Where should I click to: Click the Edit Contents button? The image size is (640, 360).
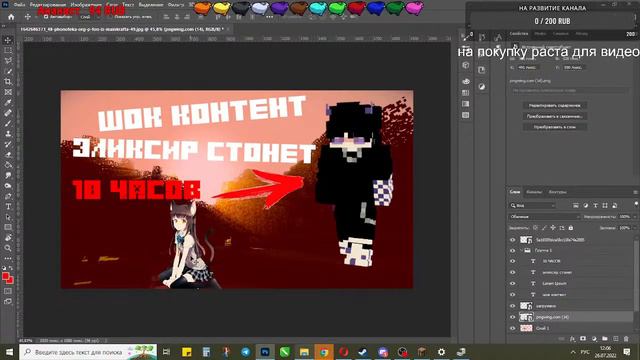coord(555,105)
